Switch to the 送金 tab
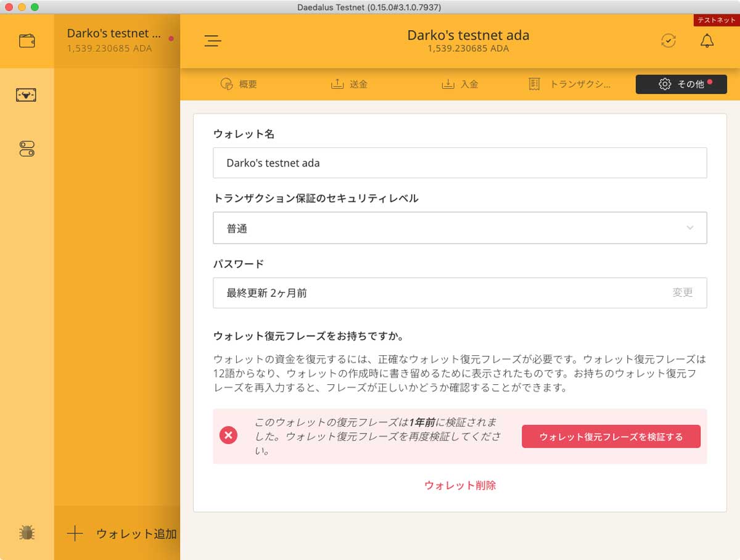Screen dimensions: 740x560 coord(350,84)
